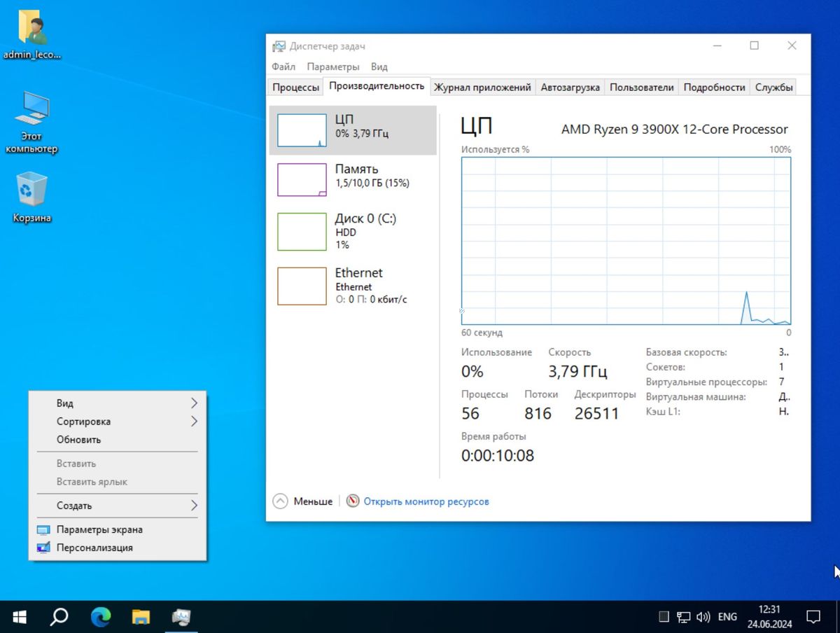This screenshot has width=840, height=633.
Task: Click Открыть монитор ресурсов link
Action: click(426, 501)
